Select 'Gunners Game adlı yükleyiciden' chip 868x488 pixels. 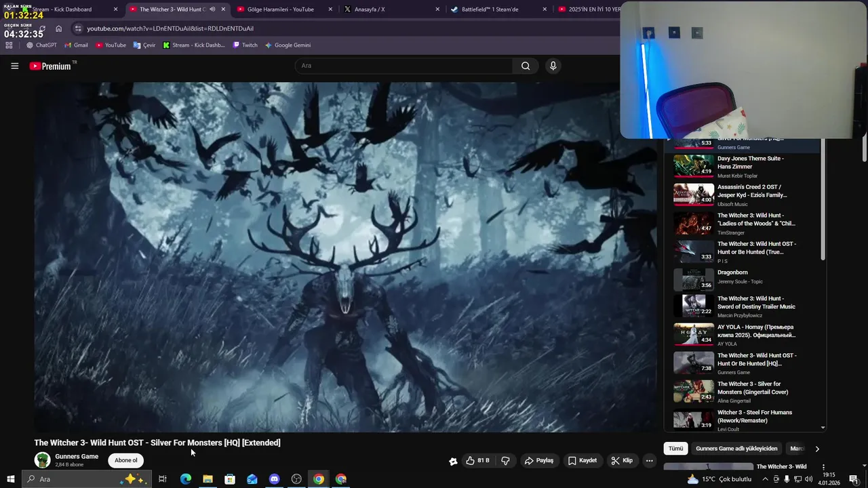pos(736,449)
